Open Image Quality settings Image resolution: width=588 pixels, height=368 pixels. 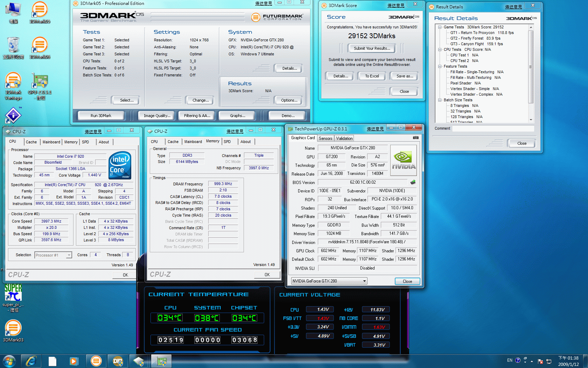coord(157,116)
